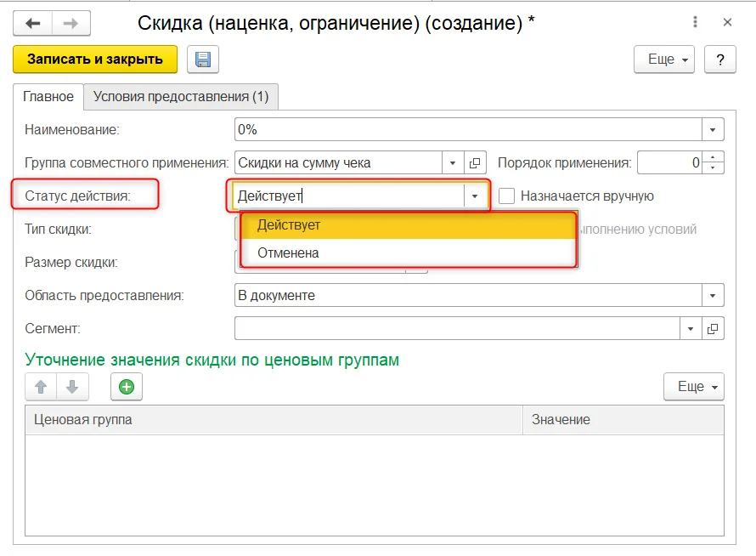Expand Группа совместного применения dropdown arrow
This screenshot has height=556, width=756.
453,163
